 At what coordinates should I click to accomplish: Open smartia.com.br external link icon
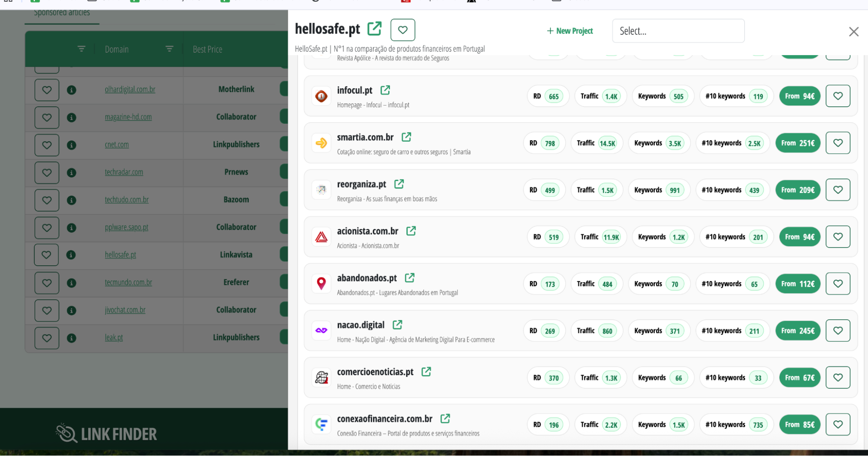pyautogui.click(x=406, y=137)
